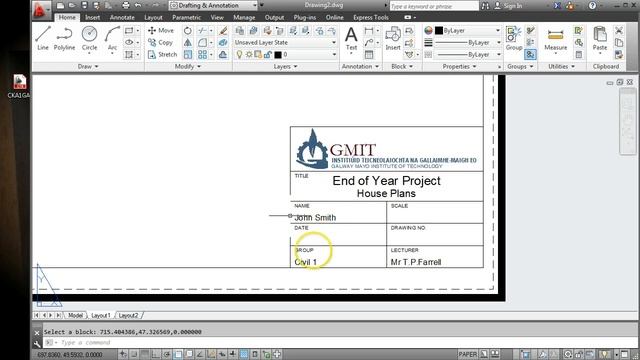
Task: Click the Measure tool icon
Action: coord(556,40)
